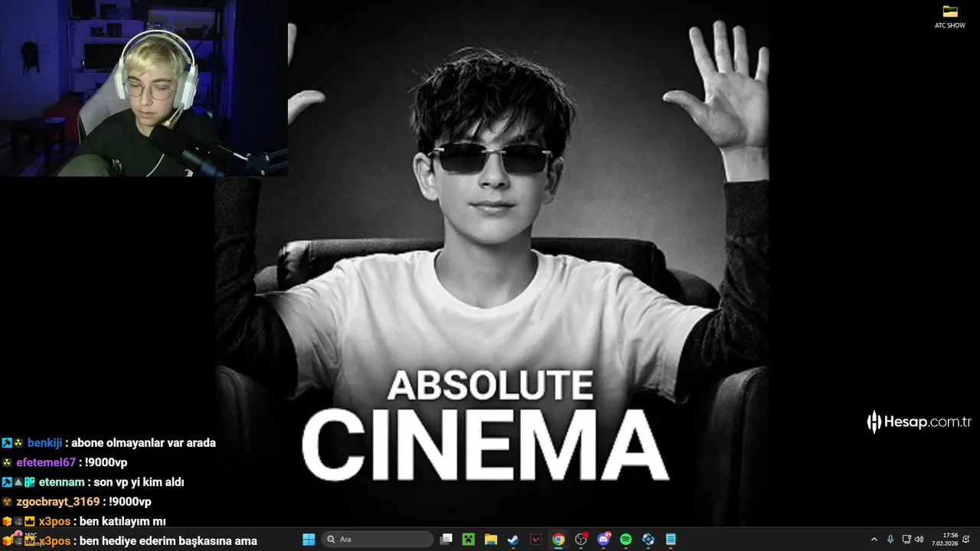Launch Minecraft from the taskbar
The width and height of the screenshot is (980, 551).
469,540
